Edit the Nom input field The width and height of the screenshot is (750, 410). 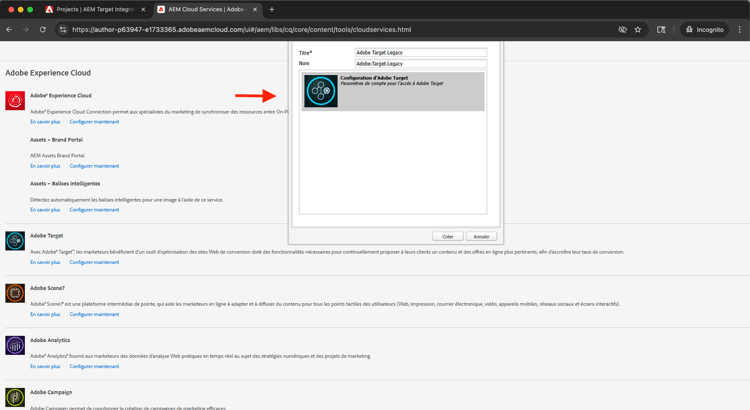coord(420,64)
